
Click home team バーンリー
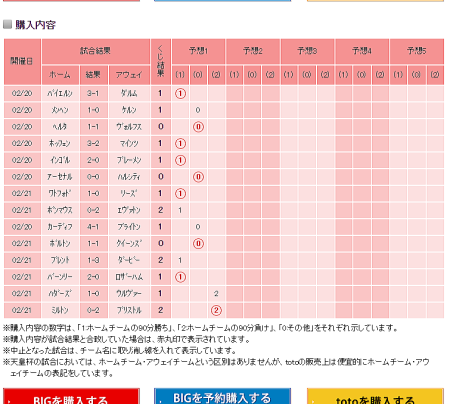(60, 277)
